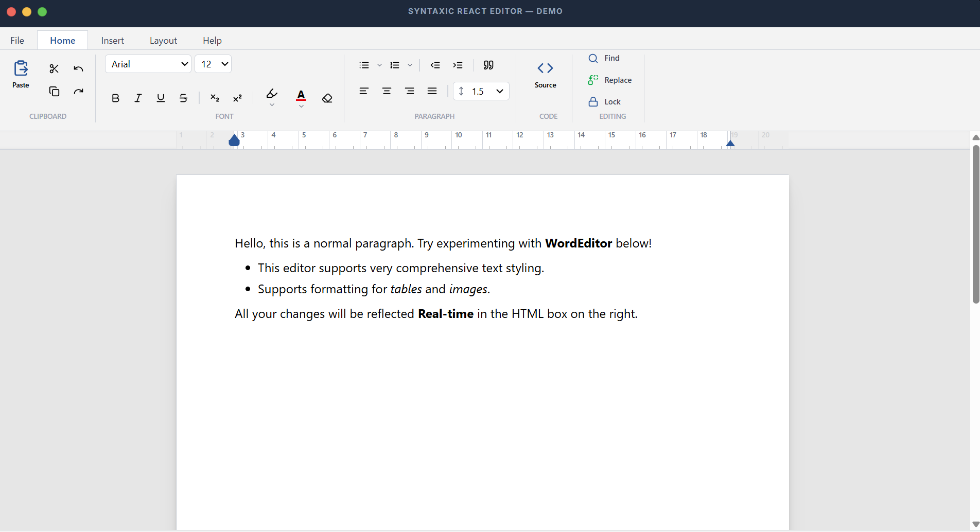The height and width of the screenshot is (532, 980).
Task: Redo the last undone action
Action: [x=78, y=91]
